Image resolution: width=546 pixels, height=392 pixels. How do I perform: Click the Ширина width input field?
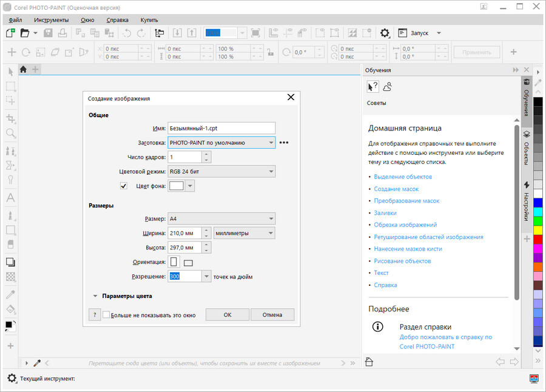[185, 233]
